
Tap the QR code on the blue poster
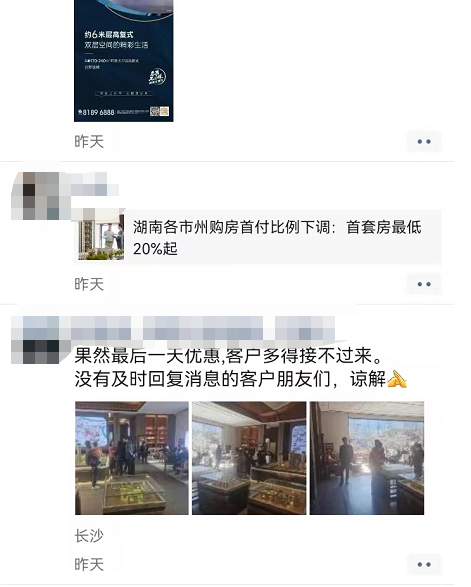point(155,111)
